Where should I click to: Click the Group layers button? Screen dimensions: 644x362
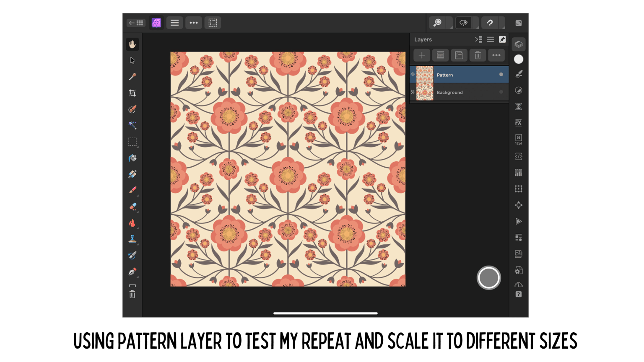459,55
